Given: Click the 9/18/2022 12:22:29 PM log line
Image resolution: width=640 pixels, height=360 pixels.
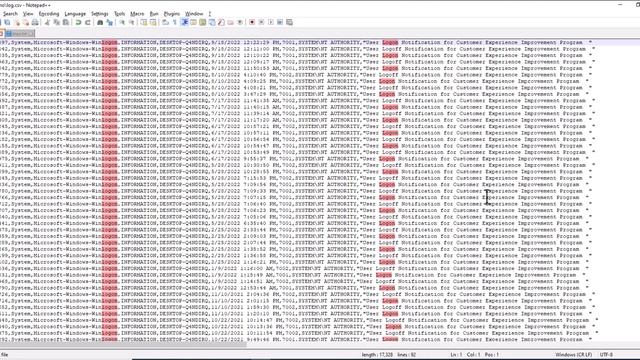Looking at the screenshot, I should (x=296, y=42).
